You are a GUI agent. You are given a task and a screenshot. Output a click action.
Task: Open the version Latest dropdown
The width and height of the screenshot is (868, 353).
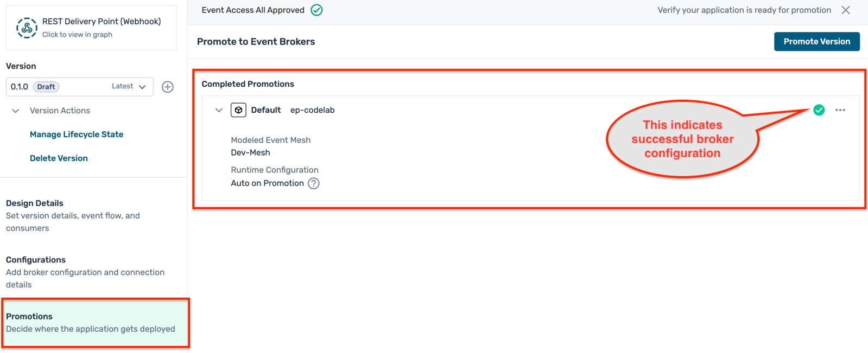129,87
